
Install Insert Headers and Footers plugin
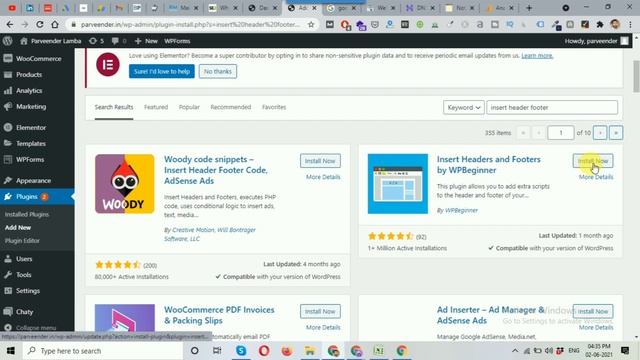[593, 161]
